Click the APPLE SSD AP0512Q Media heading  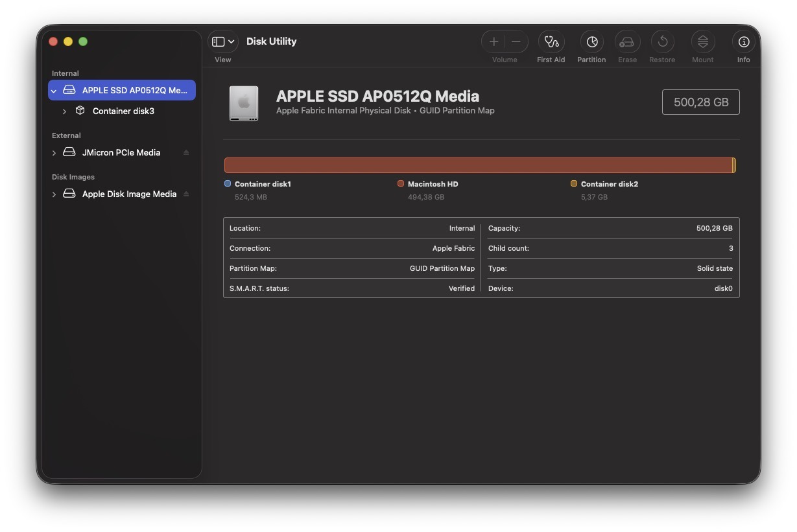click(377, 96)
